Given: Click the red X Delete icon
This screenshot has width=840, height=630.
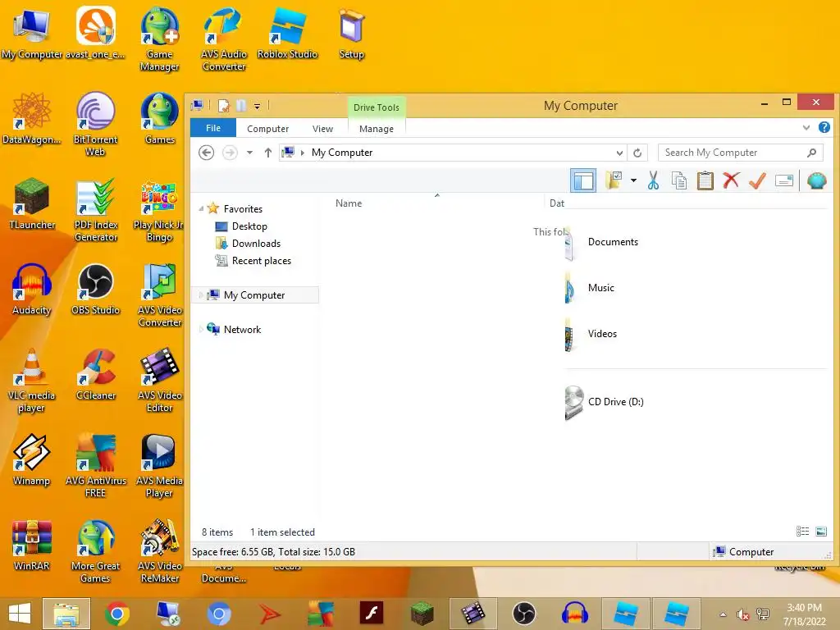Looking at the screenshot, I should [731, 180].
